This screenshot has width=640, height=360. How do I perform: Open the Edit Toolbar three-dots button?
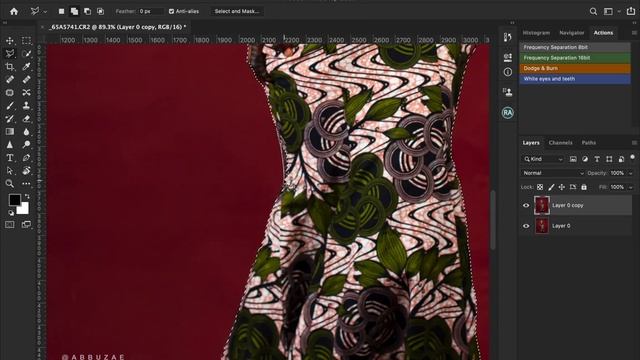click(x=27, y=184)
